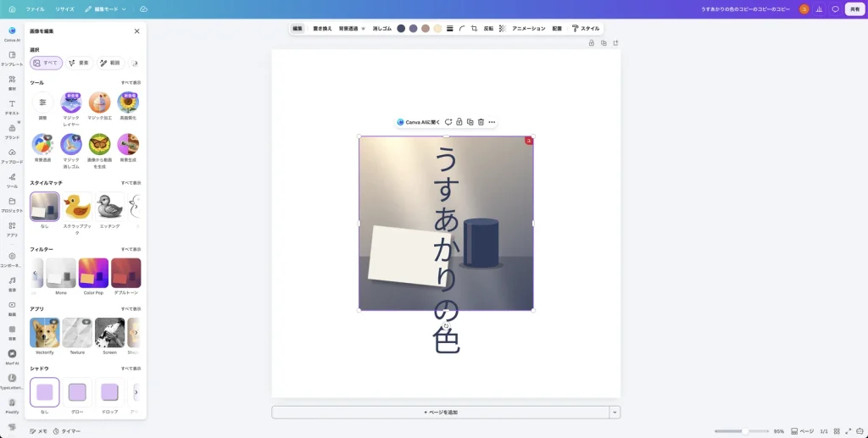Delete the selected image with trash icon
868x438 pixels.
point(481,122)
